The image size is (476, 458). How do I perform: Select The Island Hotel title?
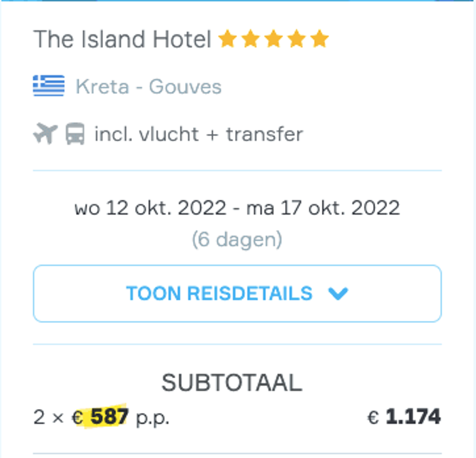122,39
